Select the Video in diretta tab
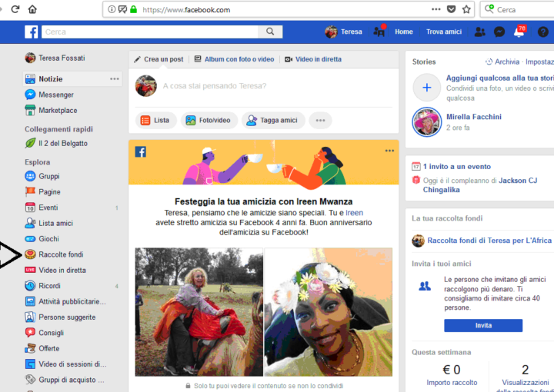Image resolution: width=554 pixels, height=392 pixels. 313,59
